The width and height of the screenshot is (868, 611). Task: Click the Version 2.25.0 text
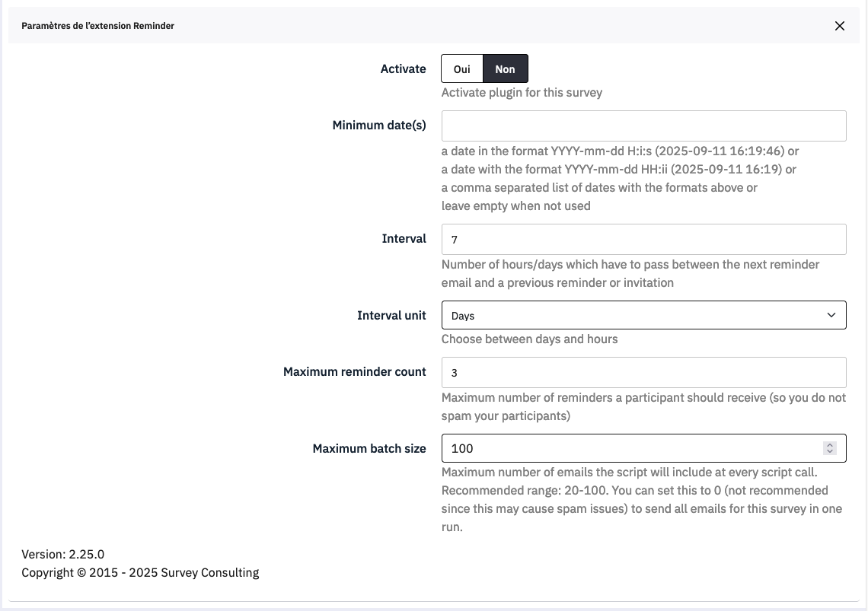tap(63, 554)
